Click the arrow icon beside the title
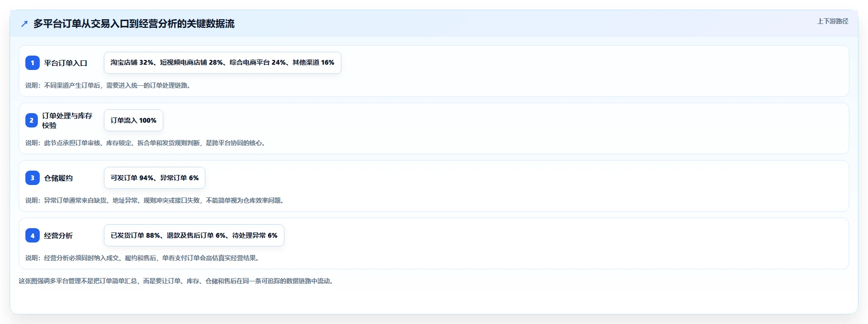 coord(24,23)
